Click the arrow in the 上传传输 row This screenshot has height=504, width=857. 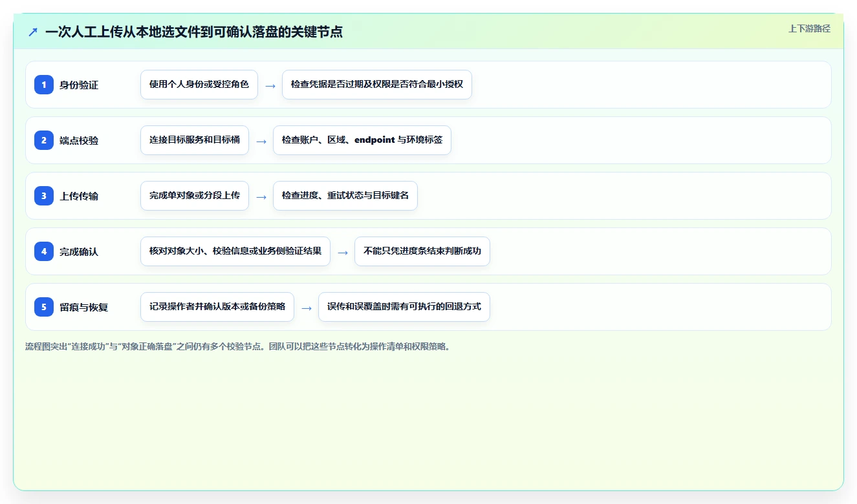tap(261, 196)
